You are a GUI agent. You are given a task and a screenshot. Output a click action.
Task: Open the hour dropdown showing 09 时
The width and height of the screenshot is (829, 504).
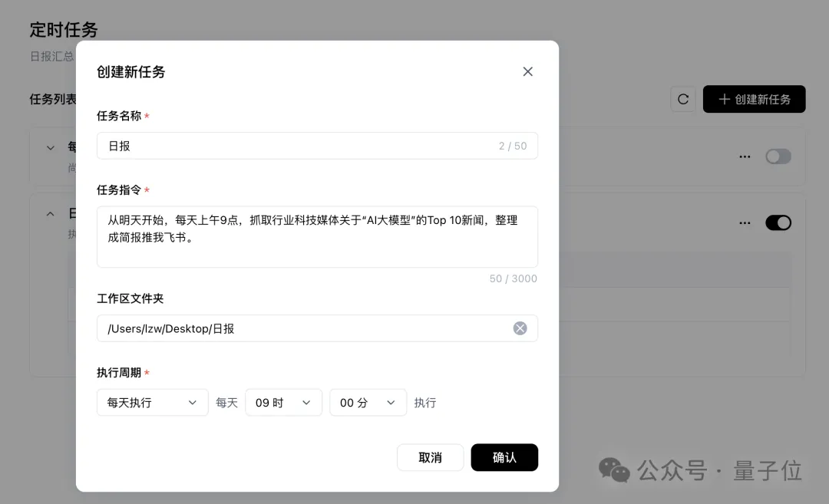[283, 402]
